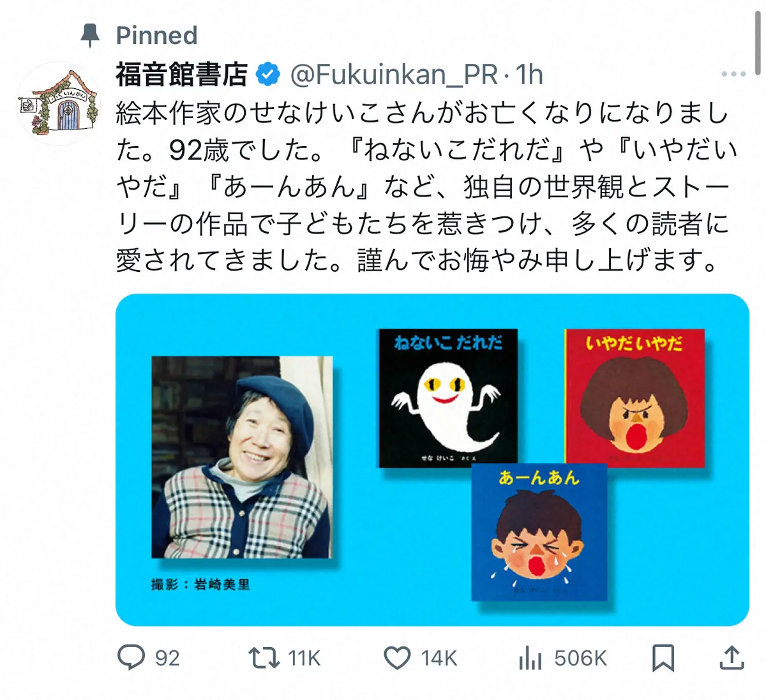Image resolution: width=766 pixels, height=700 pixels.
Task: Click the ねないこだれだ ghost book cover
Action: (448, 398)
